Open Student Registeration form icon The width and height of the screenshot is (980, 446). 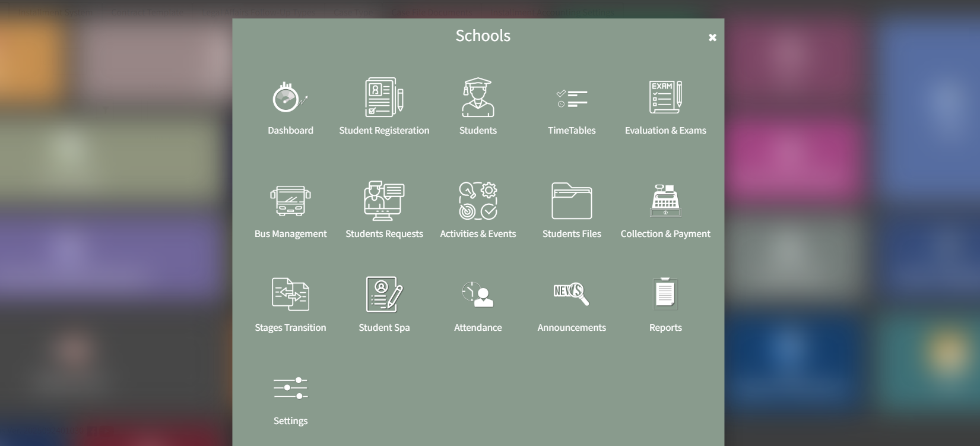coord(384,97)
